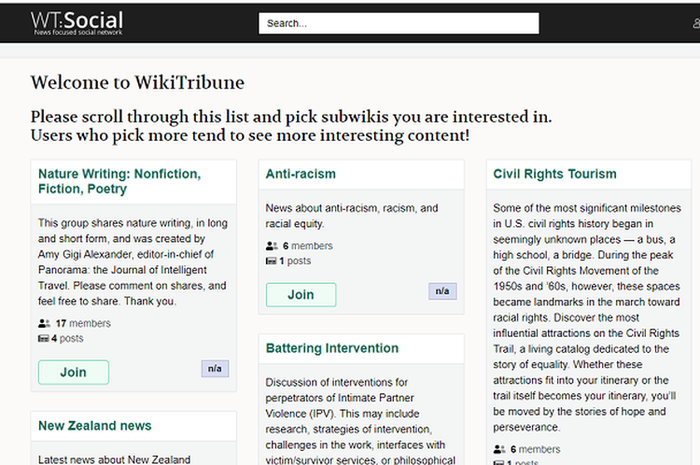This screenshot has height=465, width=700.
Task: Open the Anti-racism subwiki title
Action: [x=300, y=174]
